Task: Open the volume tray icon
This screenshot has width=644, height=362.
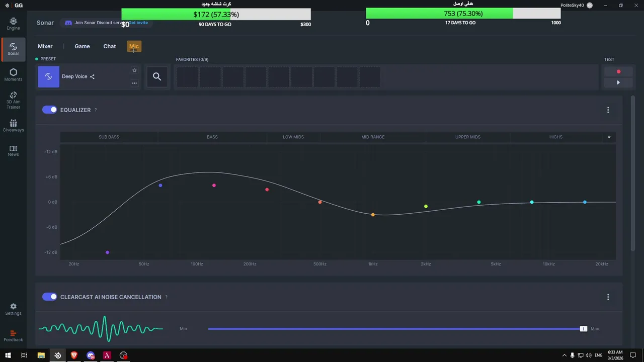Action: (589, 355)
